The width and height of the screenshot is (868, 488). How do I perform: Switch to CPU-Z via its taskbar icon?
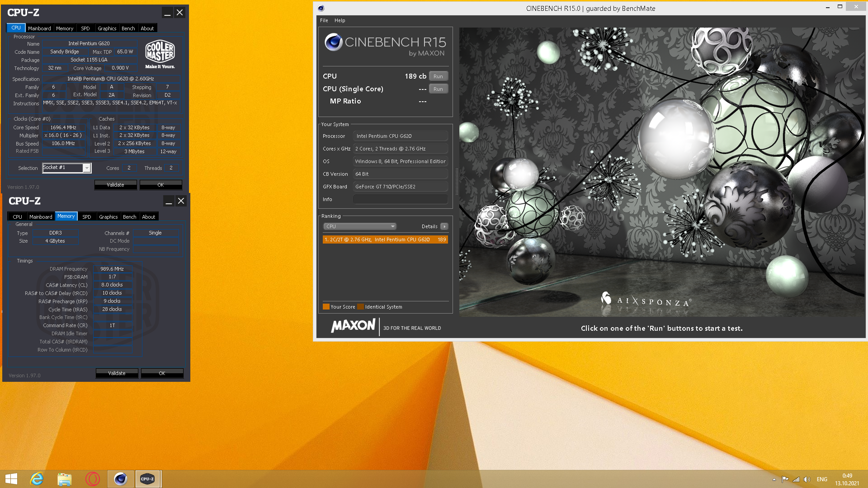[147, 479]
